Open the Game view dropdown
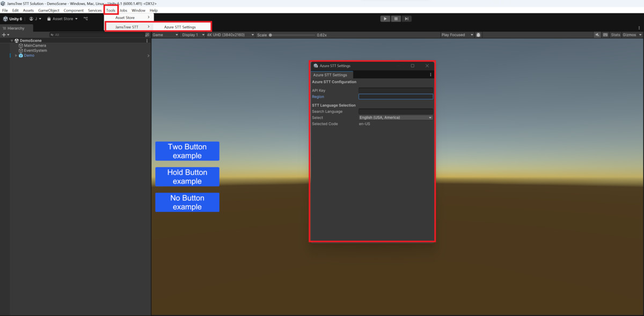This screenshot has height=316, width=644. (165, 35)
